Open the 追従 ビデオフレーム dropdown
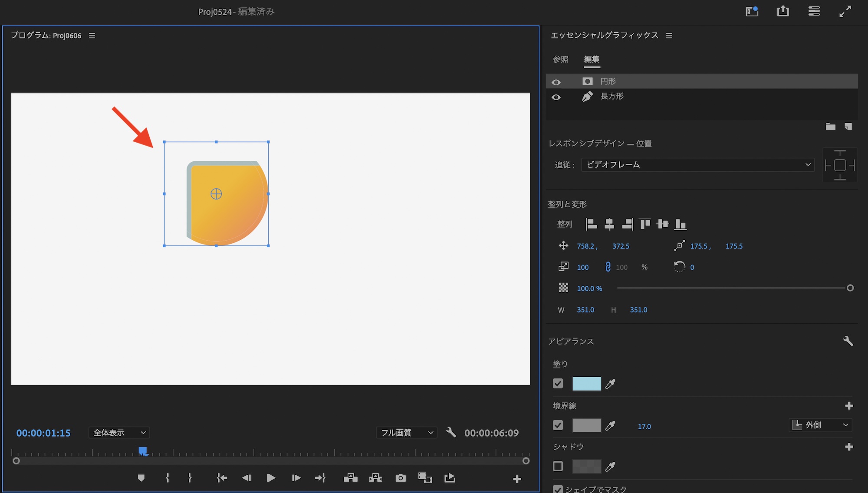 (697, 165)
